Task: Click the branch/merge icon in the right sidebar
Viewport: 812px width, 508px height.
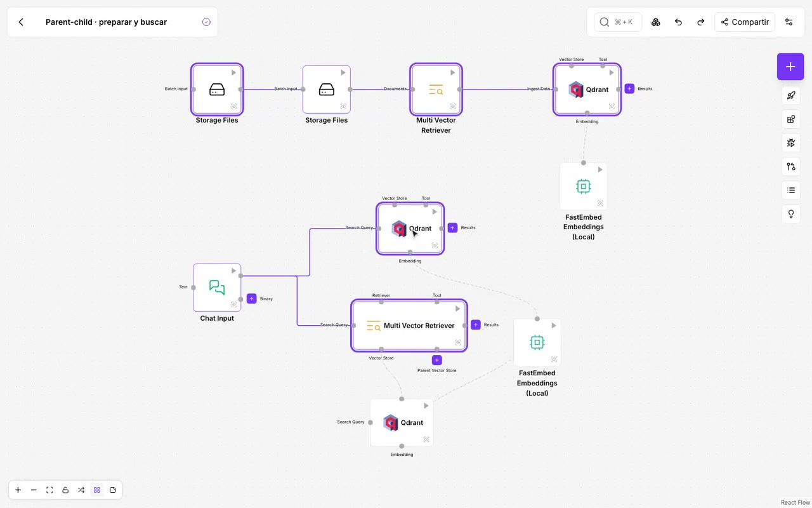Action: click(x=791, y=166)
